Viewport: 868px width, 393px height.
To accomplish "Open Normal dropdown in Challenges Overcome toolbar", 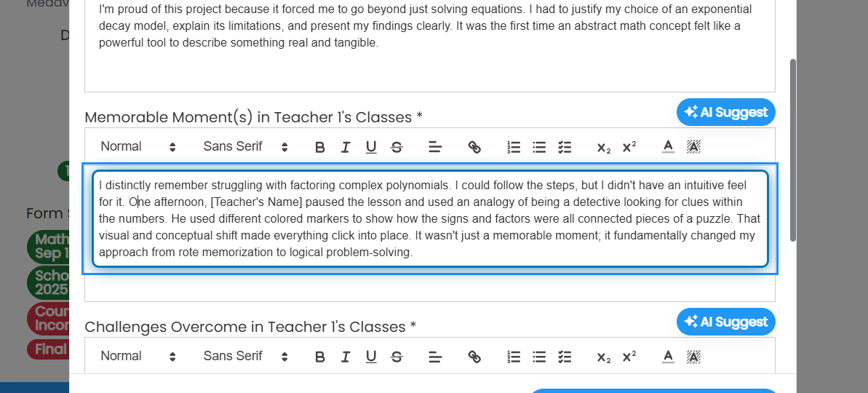I will 138,356.
